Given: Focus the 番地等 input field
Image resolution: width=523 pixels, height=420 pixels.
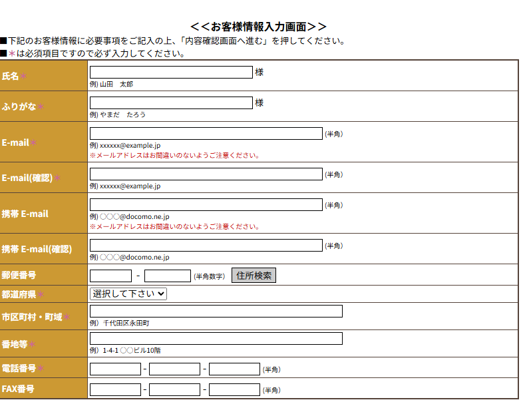Looking at the screenshot, I should (216, 339).
